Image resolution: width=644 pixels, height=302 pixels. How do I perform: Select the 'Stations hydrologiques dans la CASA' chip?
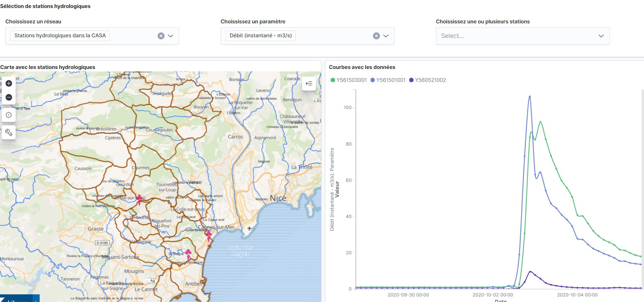tap(60, 36)
